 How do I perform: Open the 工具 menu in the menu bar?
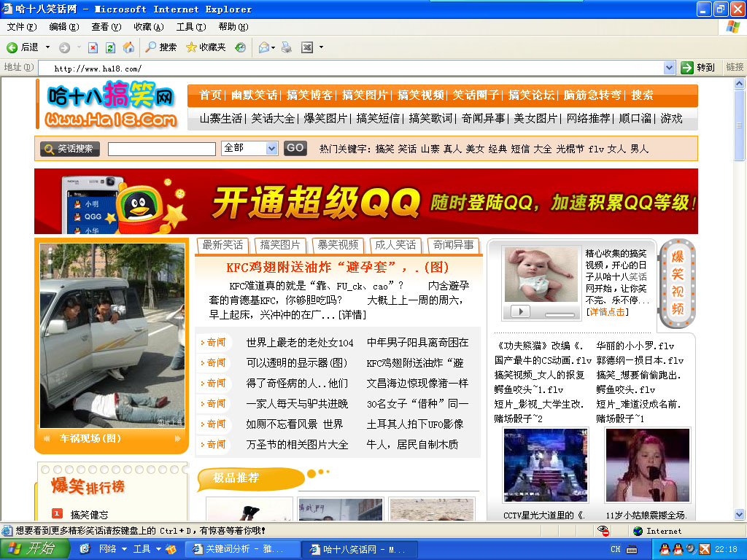191,27
